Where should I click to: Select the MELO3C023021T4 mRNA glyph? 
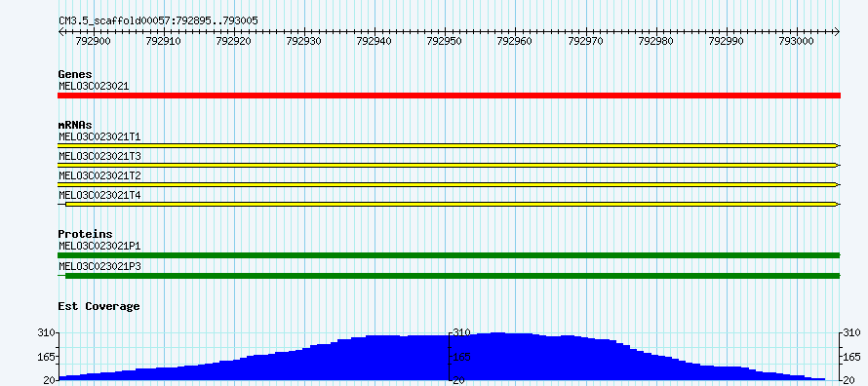(449, 204)
